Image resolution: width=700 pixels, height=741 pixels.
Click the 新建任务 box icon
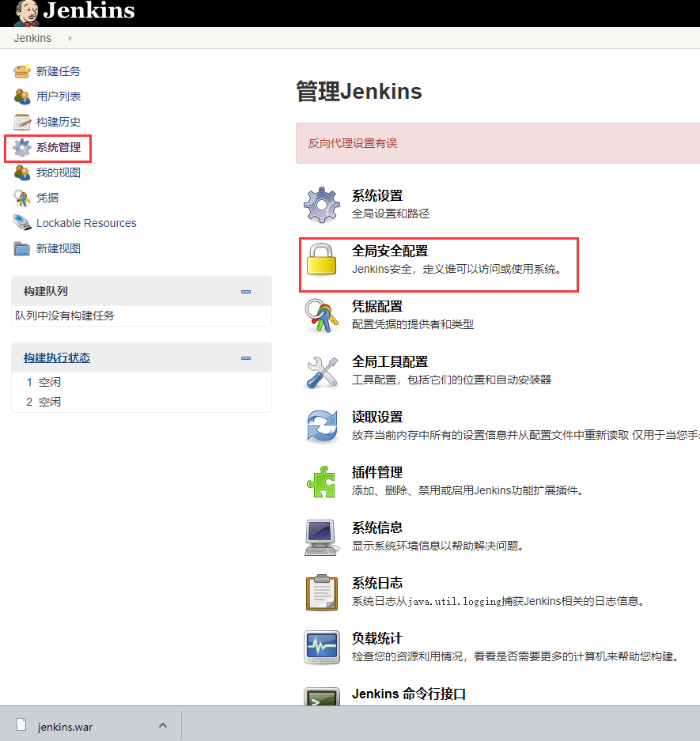pyautogui.click(x=21, y=71)
